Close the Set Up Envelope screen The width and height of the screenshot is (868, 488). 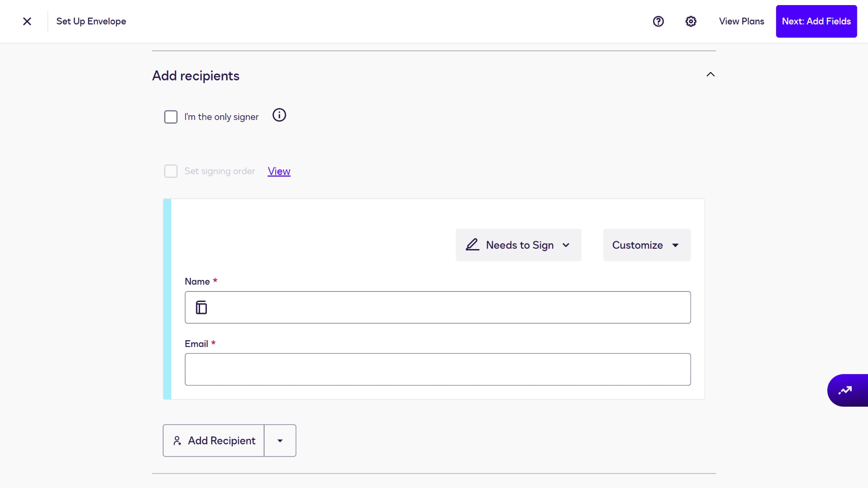[x=27, y=21]
